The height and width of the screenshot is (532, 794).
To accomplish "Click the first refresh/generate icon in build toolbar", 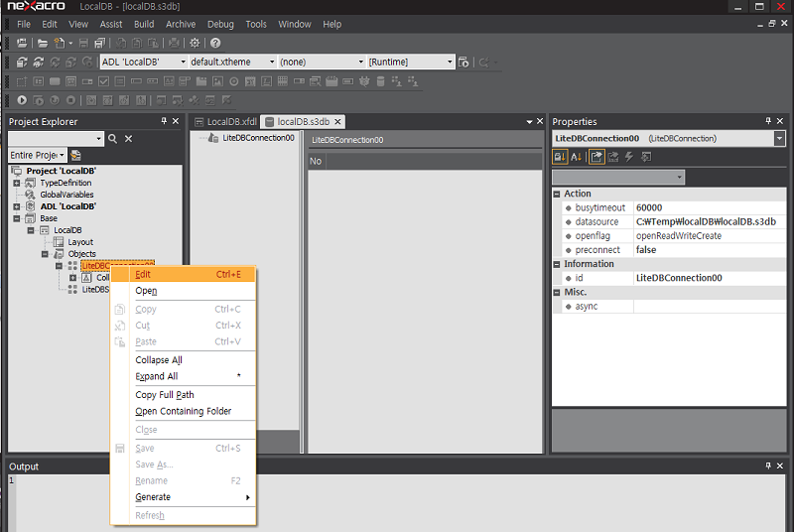I will pyautogui.click(x=22, y=62).
